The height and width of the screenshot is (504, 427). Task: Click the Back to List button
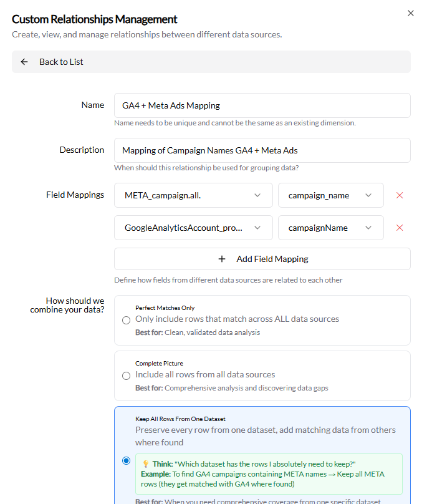pyautogui.click(x=61, y=62)
